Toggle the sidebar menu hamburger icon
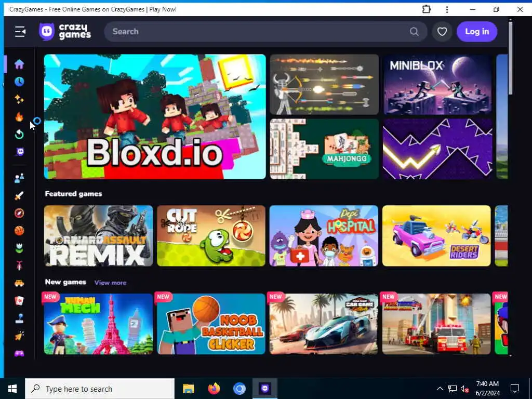 pos(20,32)
